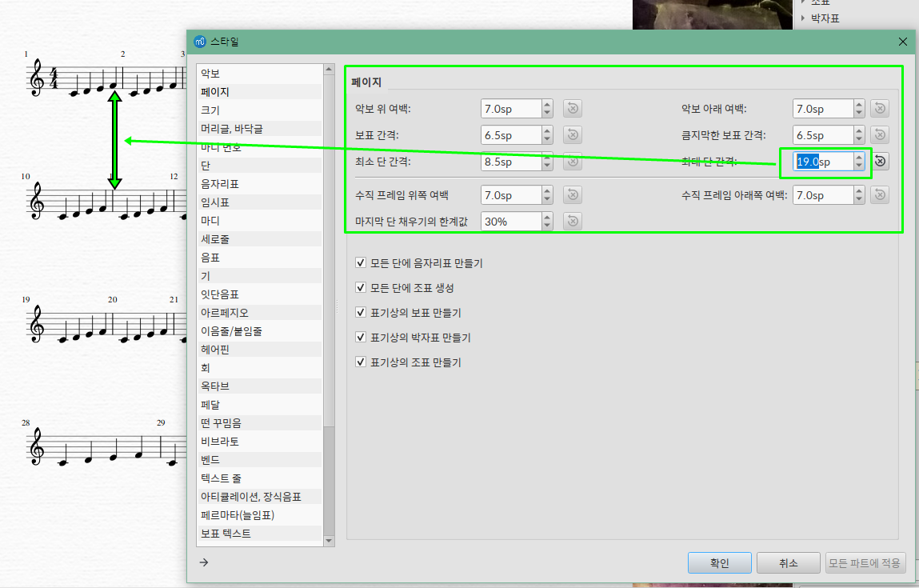The width and height of the screenshot is (919, 588).
Task: Open the 떤 꾸밈음 style category
Action: tap(260, 422)
